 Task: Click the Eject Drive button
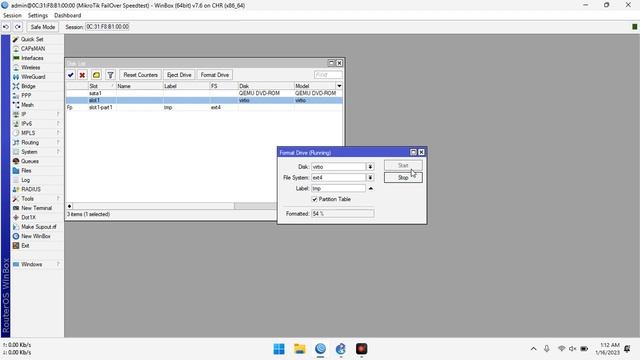pyautogui.click(x=179, y=75)
